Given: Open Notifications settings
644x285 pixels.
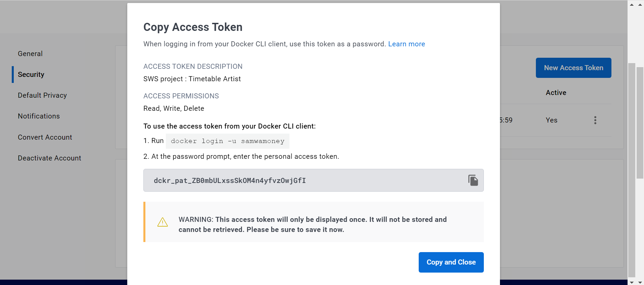Looking at the screenshot, I should (39, 116).
